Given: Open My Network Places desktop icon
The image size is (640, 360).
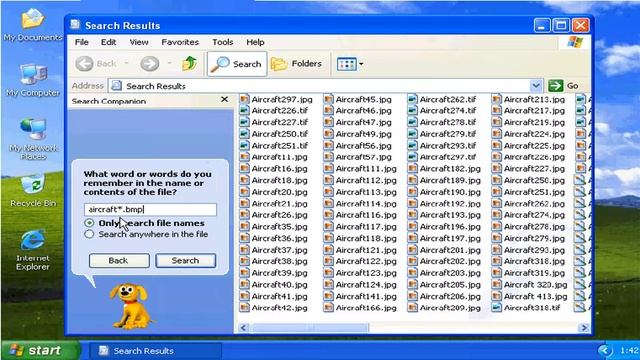Looking at the screenshot, I should pyautogui.click(x=33, y=139).
